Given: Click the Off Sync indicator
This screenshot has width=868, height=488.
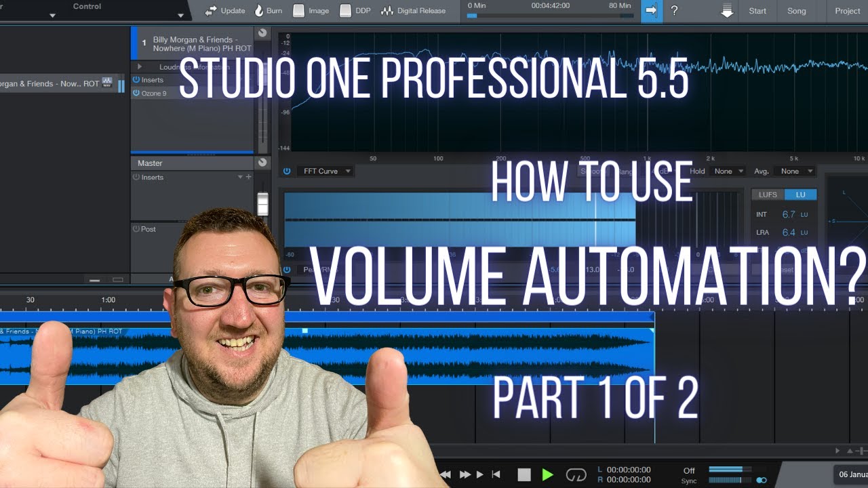Looking at the screenshot, I should click(x=689, y=475).
